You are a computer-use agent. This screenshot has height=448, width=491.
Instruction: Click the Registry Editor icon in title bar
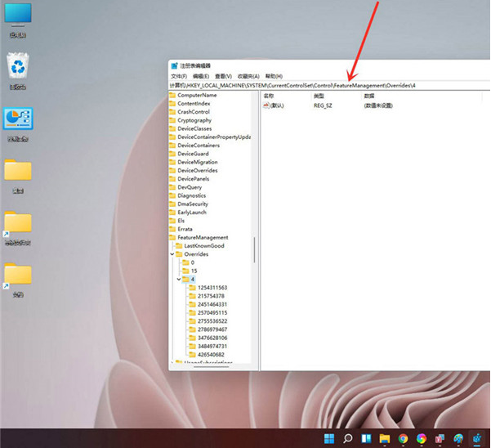174,65
